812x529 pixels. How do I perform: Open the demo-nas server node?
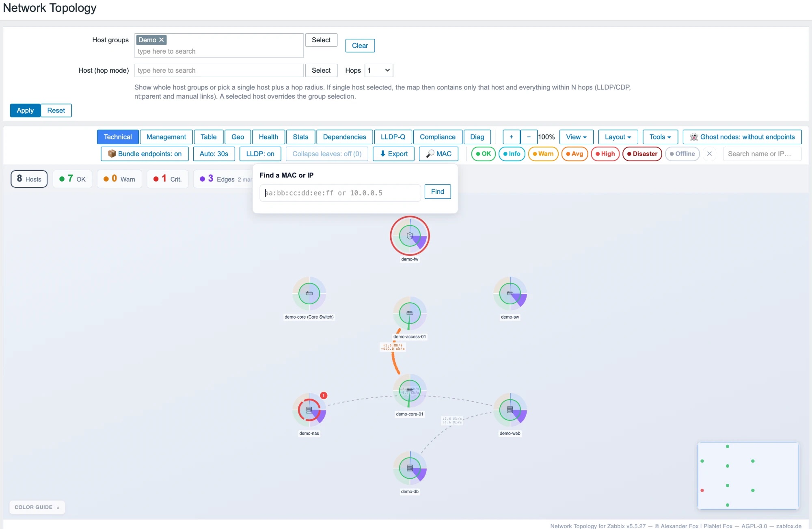[x=309, y=410]
